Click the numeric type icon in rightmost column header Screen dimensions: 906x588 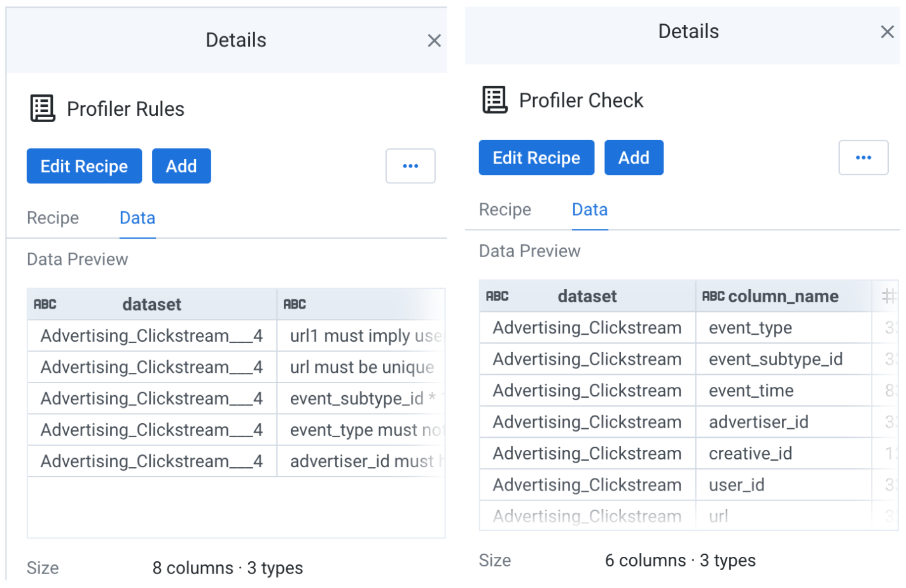[888, 296]
